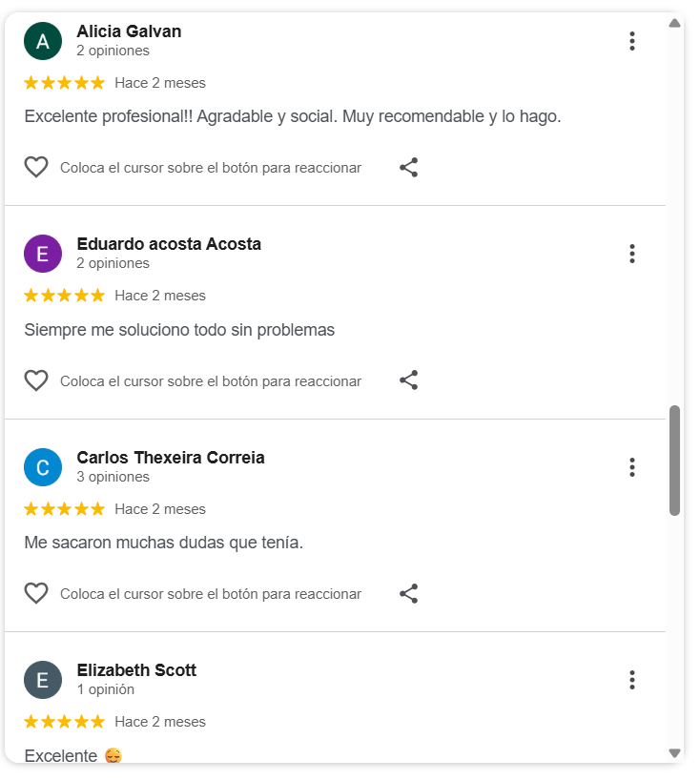Share Alicia Galvan's review

(x=408, y=168)
